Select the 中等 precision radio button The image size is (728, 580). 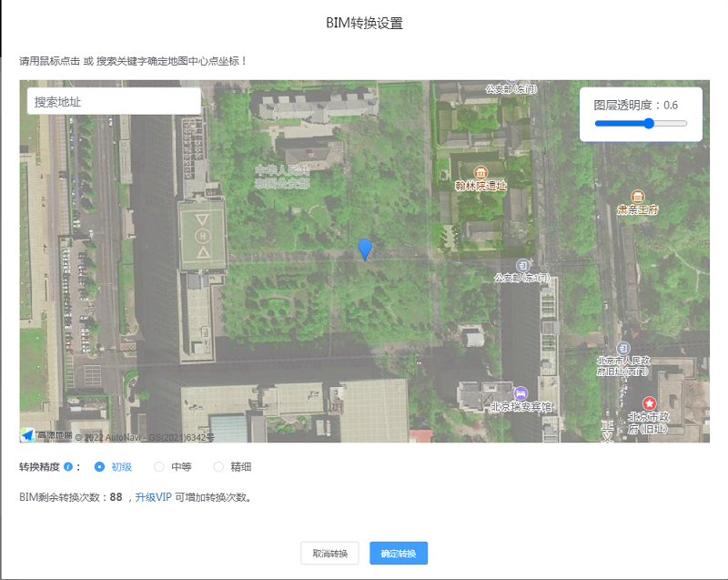coord(158,467)
